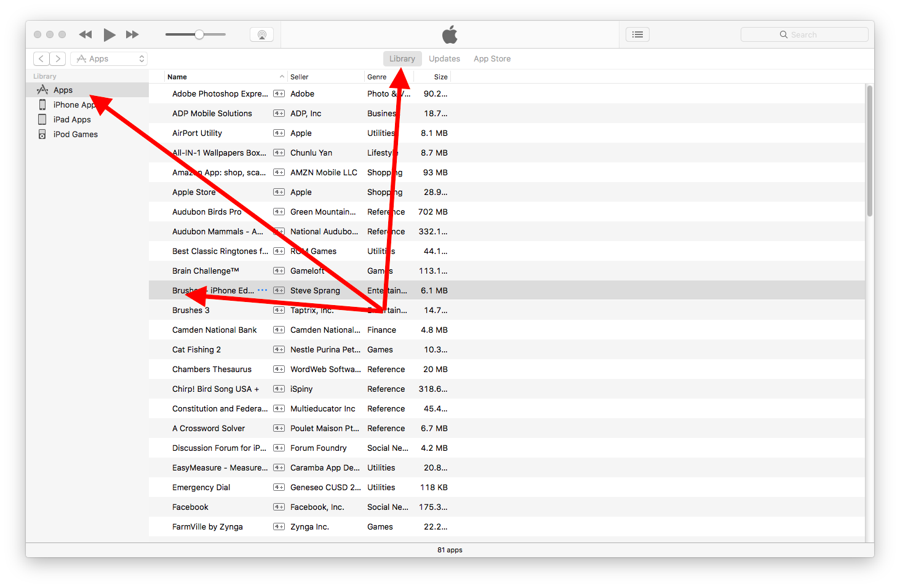Select the "Constitution and Federa..." app row
The height and width of the screenshot is (588, 900).
(507, 408)
